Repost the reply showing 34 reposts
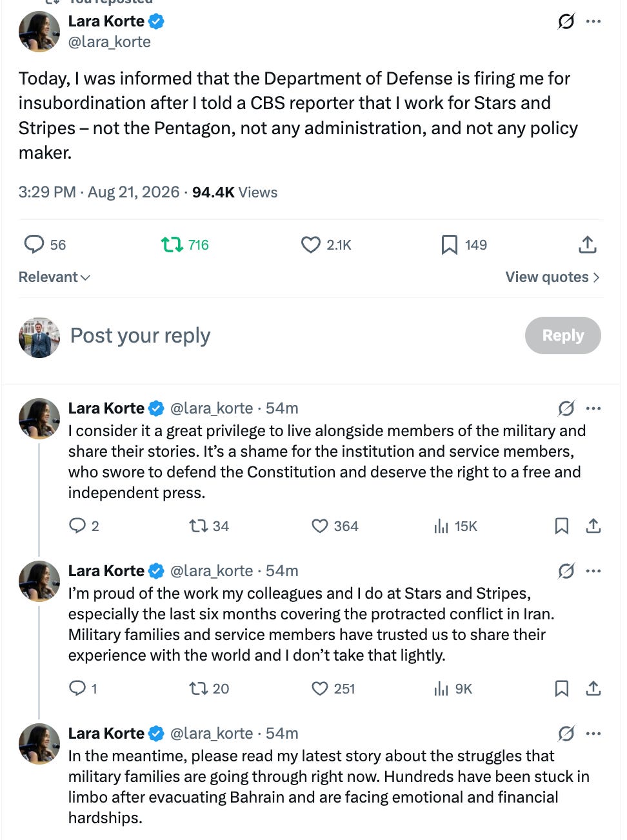 [209, 526]
